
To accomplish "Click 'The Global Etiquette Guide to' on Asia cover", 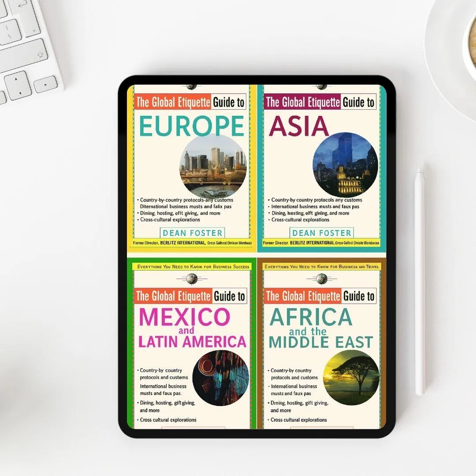I will coord(320,102).
